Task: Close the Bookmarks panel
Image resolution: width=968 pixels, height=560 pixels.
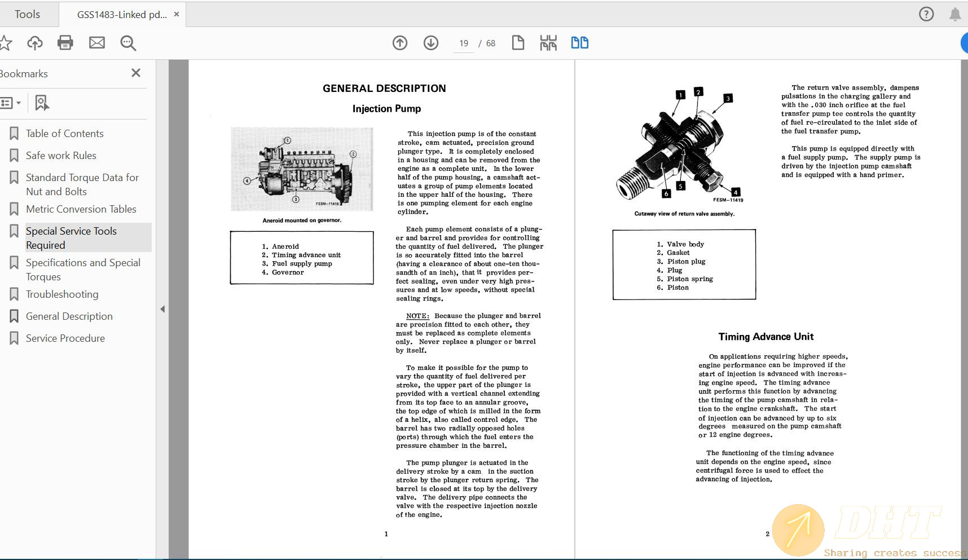Action: pos(136,73)
